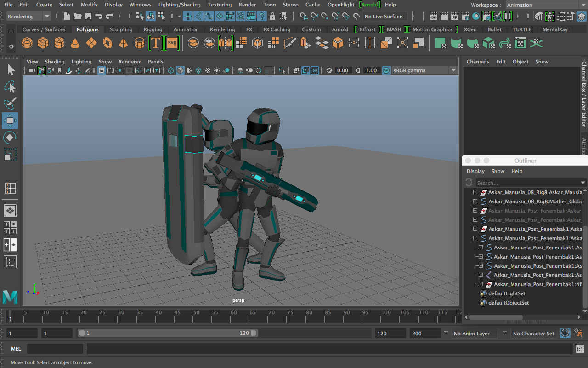Click the Undo arrow icon
Viewport: 588px width, 368px height.
point(99,17)
